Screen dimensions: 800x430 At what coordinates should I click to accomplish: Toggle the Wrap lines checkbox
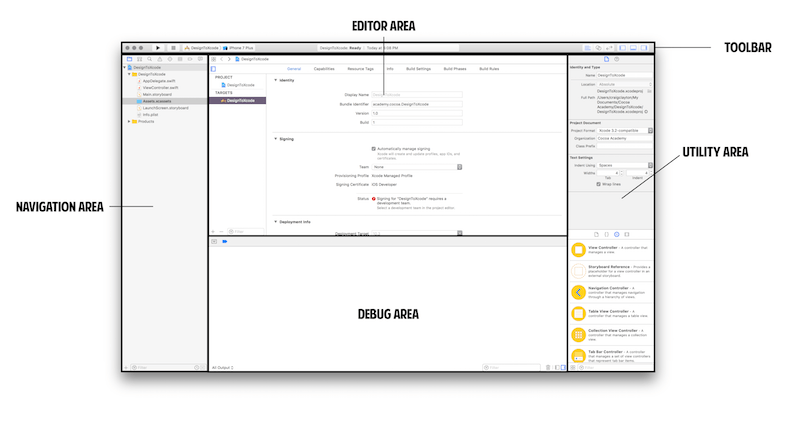[598, 184]
